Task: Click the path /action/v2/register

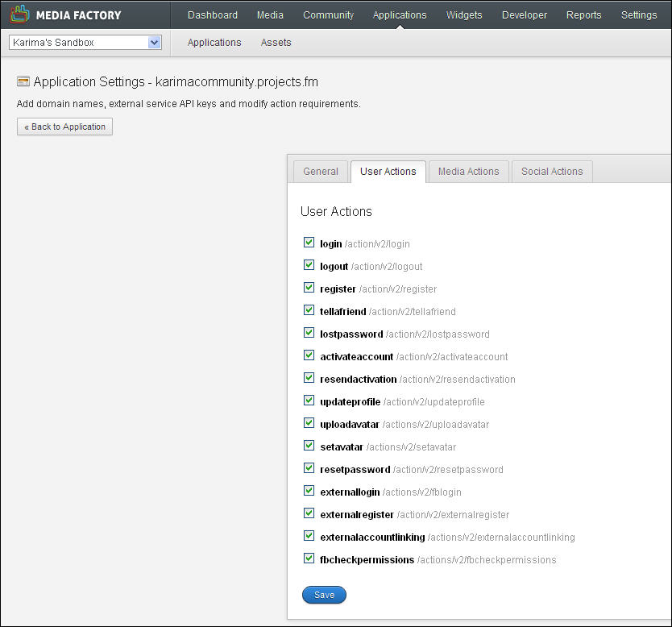Action: (398, 289)
